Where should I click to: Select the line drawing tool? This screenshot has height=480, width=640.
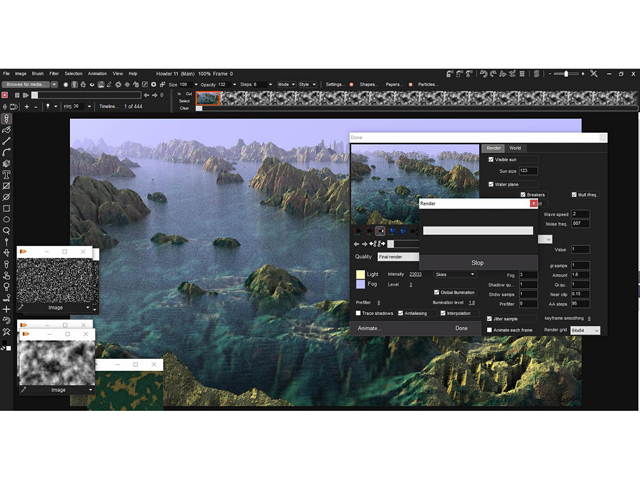click(6, 141)
